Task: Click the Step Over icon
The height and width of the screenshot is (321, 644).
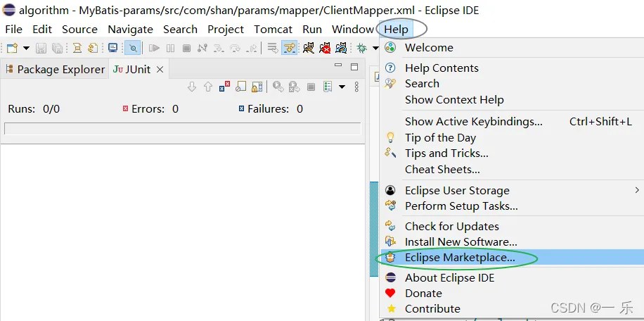Action: (235, 48)
